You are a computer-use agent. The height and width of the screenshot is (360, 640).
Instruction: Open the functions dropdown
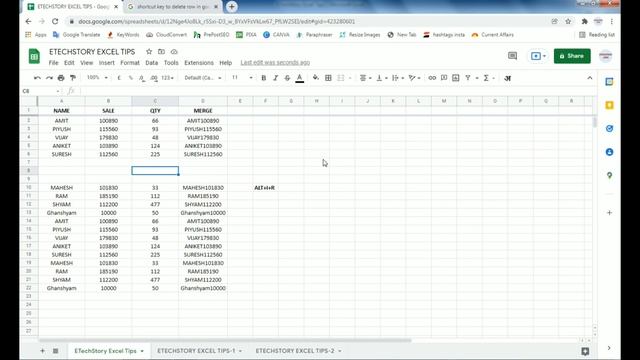489,78
